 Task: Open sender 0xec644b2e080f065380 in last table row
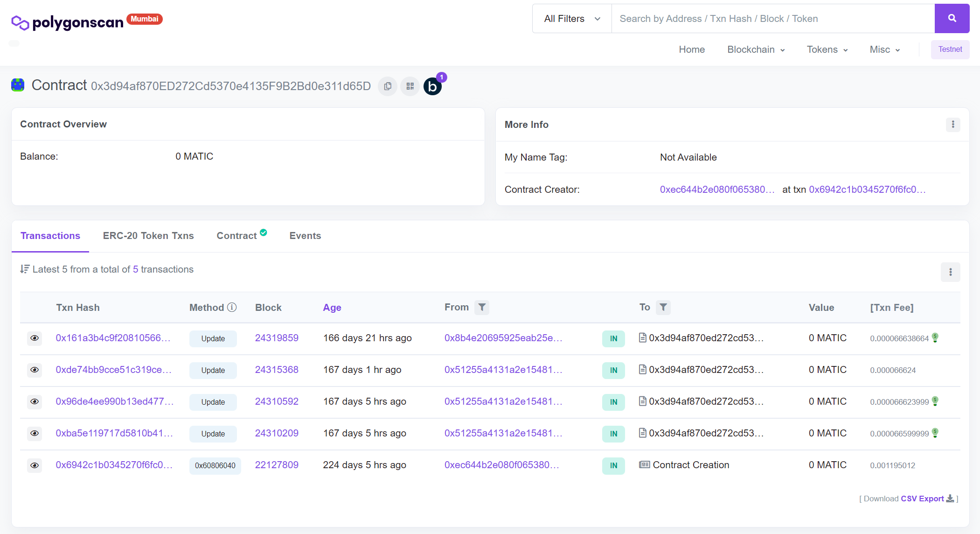coord(501,465)
